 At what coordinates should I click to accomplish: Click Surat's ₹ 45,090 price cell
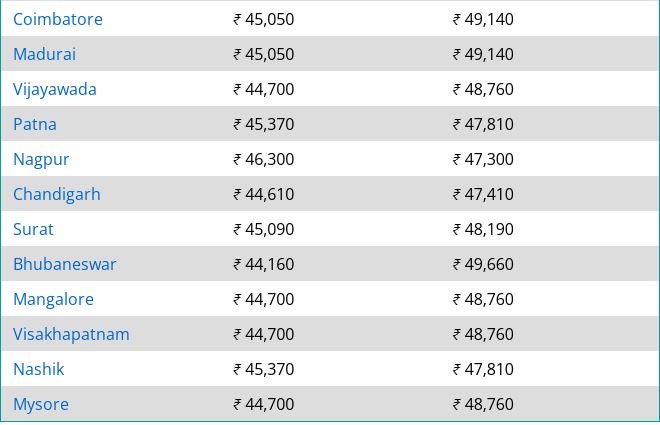click(264, 229)
